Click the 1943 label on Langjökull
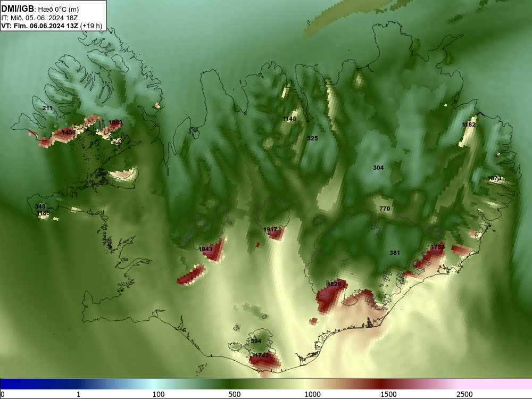Screen dimensions: 532x399 [x=205, y=249]
